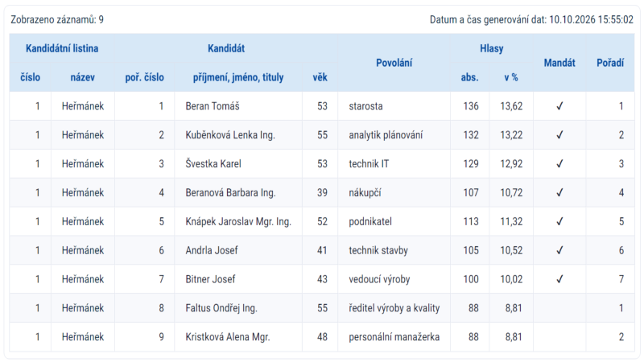Viewport: 644px width, 362px height.
Task: Click the occupation 'analytik plánování'
Action: pyautogui.click(x=386, y=135)
